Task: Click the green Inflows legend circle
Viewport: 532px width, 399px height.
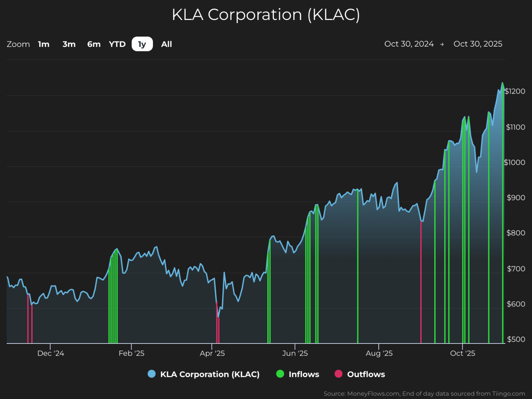Action: click(x=280, y=374)
